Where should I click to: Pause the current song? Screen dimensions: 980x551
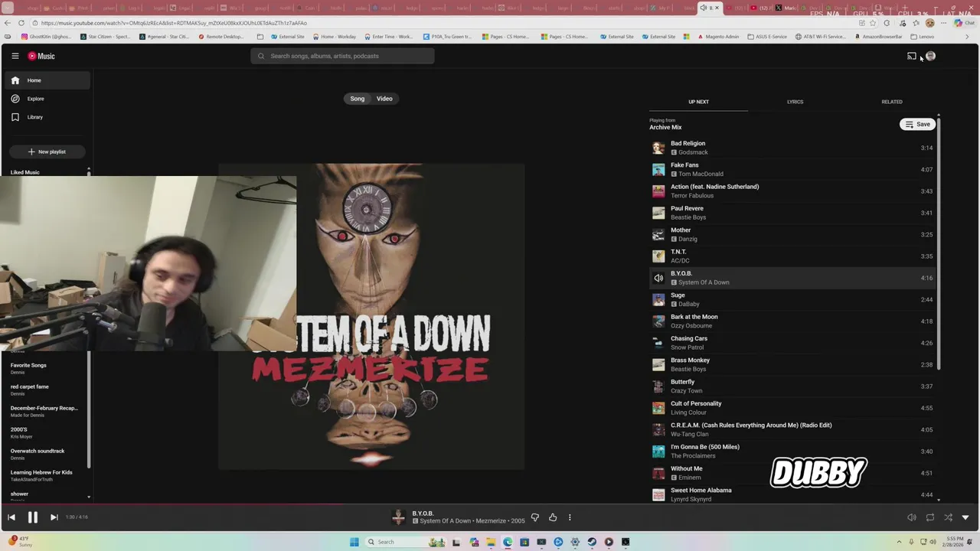(33, 517)
